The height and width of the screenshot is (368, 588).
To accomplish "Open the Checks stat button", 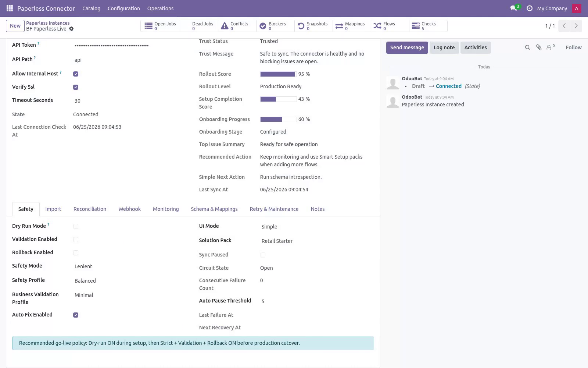I will click(428, 26).
